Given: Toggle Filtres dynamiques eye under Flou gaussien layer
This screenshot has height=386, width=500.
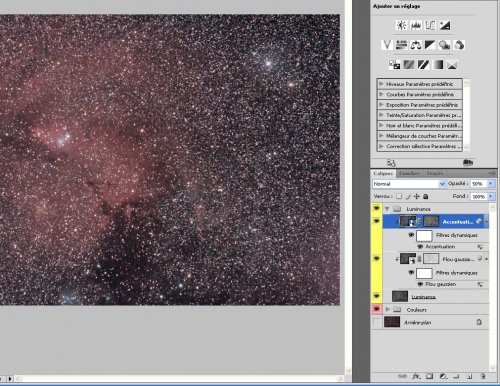Looking at the screenshot, I should 411,273.
